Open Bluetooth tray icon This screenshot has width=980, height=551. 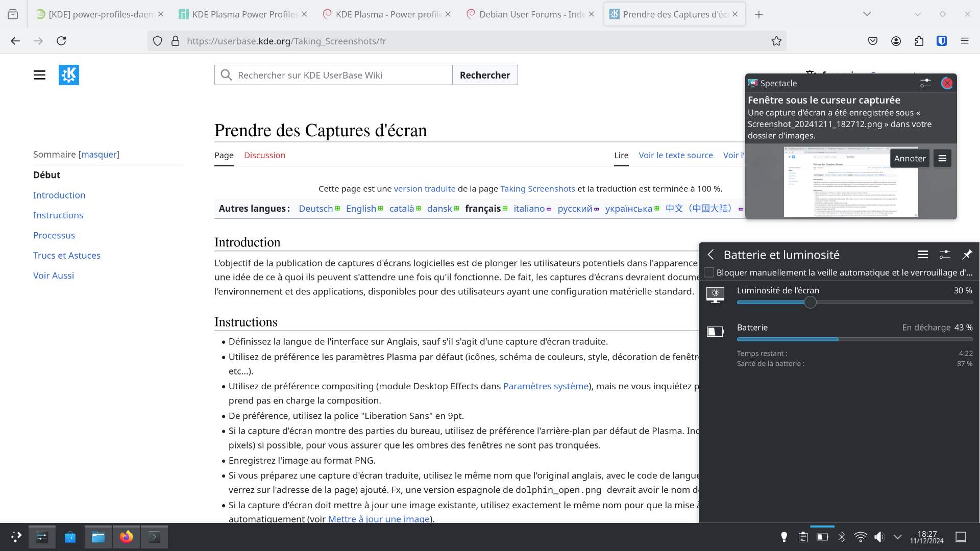click(x=842, y=537)
